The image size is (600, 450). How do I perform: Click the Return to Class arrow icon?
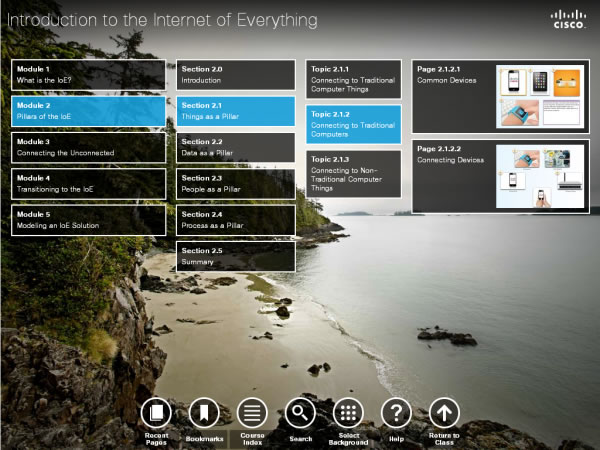tap(444, 412)
